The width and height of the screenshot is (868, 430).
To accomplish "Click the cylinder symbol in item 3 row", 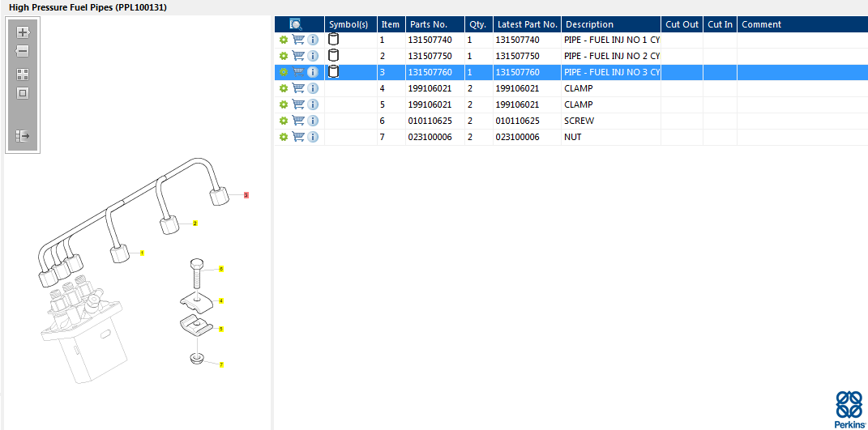I will click(333, 71).
